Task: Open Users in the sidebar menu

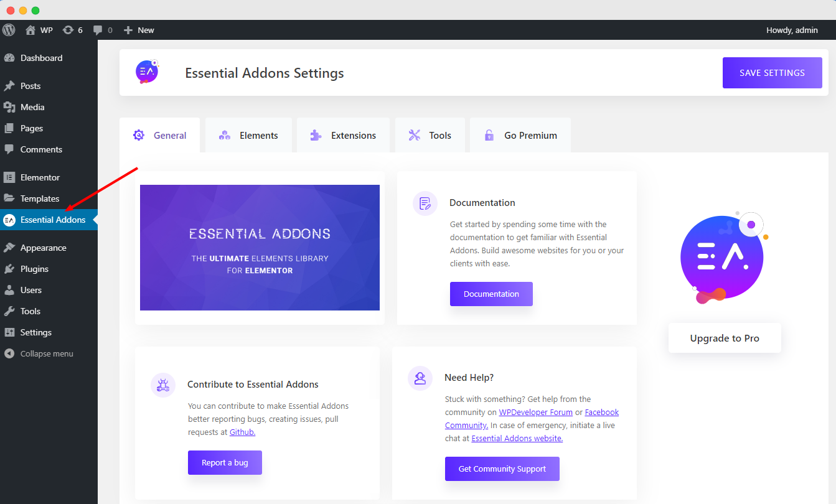Action: pos(49,290)
